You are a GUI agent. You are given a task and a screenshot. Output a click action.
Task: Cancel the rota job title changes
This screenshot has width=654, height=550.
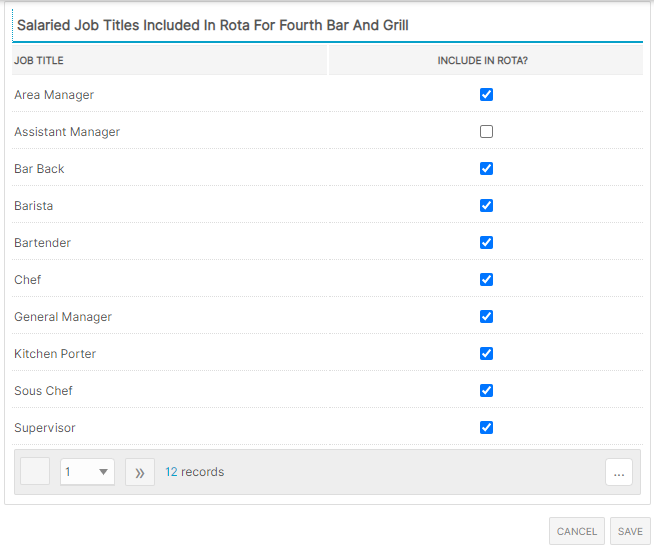577,532
